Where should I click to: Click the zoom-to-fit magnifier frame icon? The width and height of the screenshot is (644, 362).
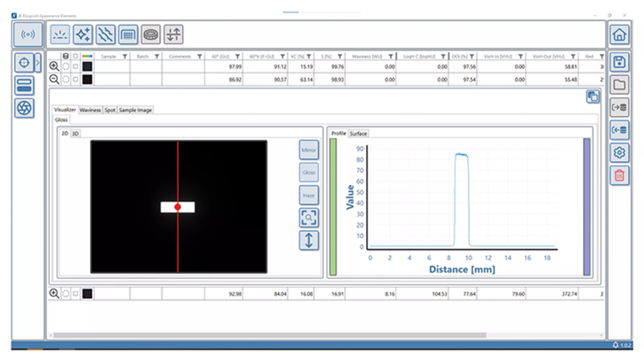[x=309, y=218]
